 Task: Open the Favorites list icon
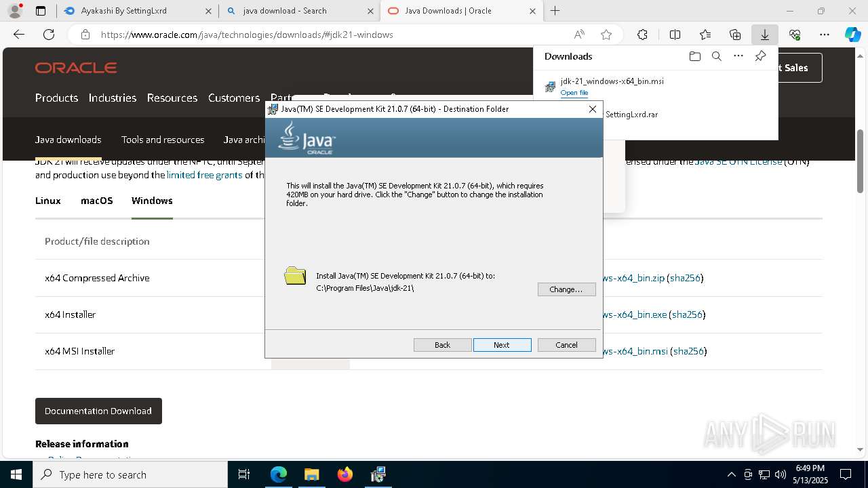(705, 35)
